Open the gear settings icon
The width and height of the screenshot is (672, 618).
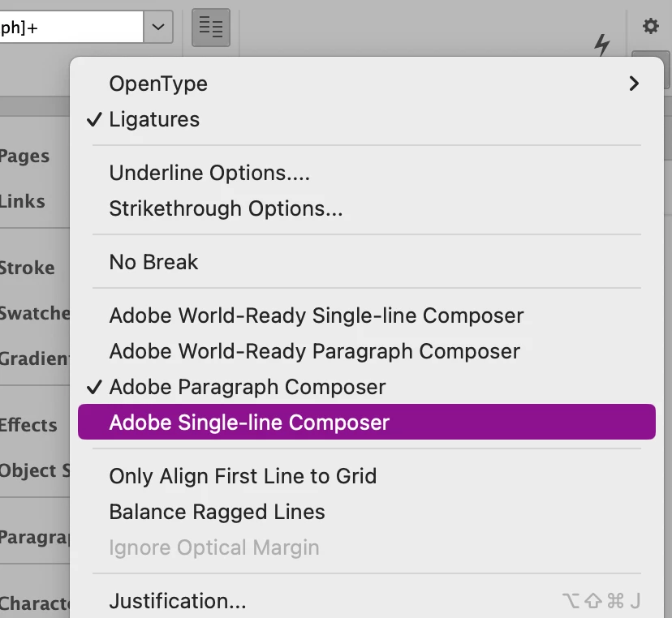pos(650,26)
